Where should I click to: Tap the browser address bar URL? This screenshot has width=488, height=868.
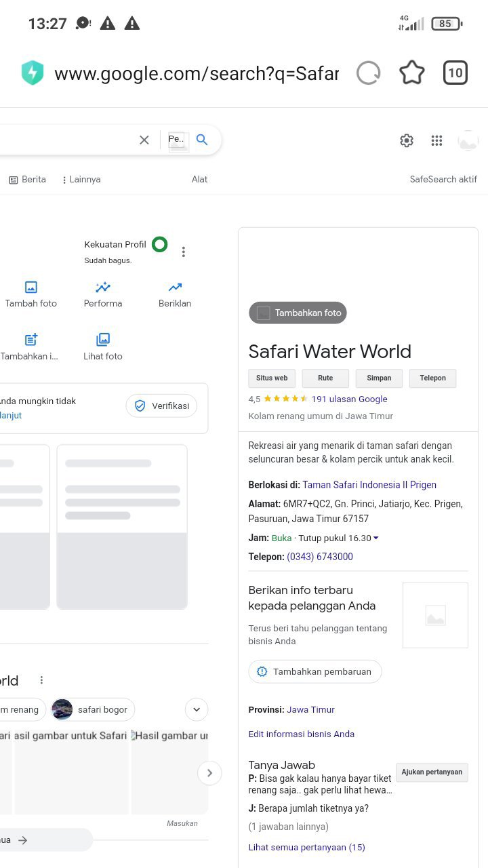(x=196, y=74)
